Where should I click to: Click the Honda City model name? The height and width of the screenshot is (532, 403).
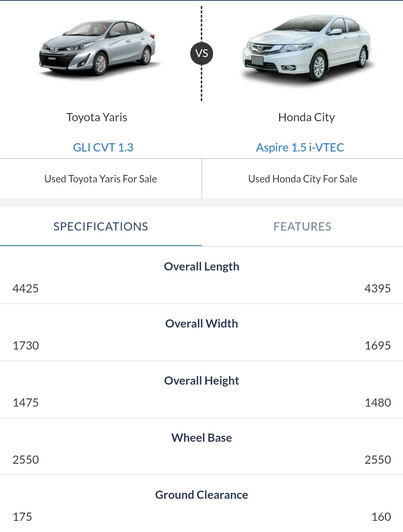click(x=306, y=117)
